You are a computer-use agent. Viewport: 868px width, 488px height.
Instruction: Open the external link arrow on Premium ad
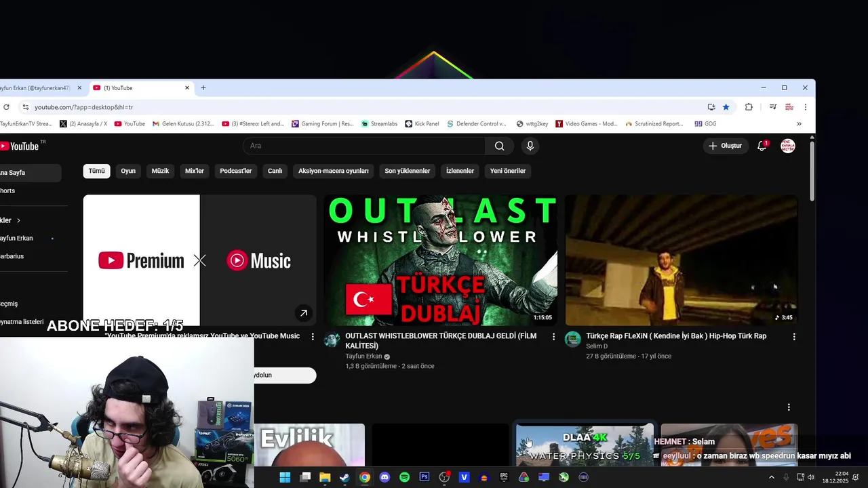303,313
